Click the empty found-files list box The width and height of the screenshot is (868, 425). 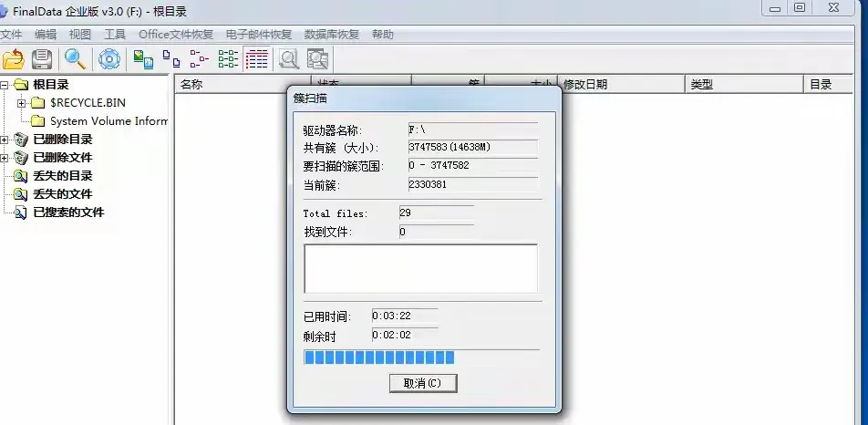420,268
